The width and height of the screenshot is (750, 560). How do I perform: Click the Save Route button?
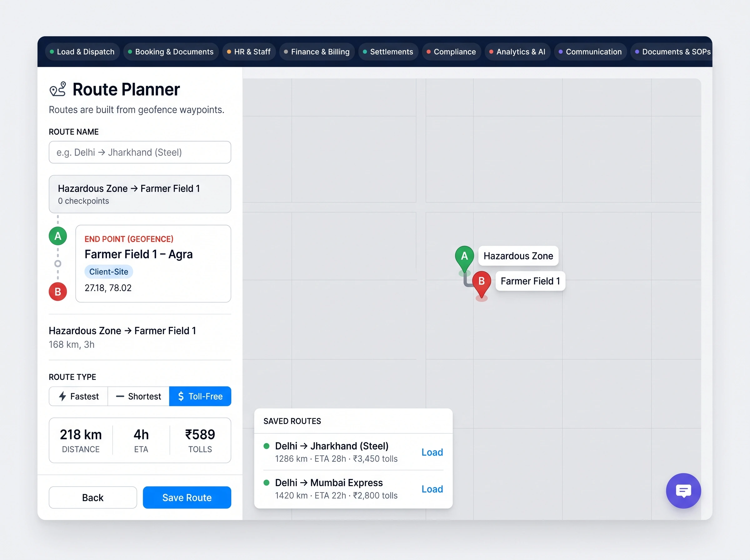pos(187,497)
